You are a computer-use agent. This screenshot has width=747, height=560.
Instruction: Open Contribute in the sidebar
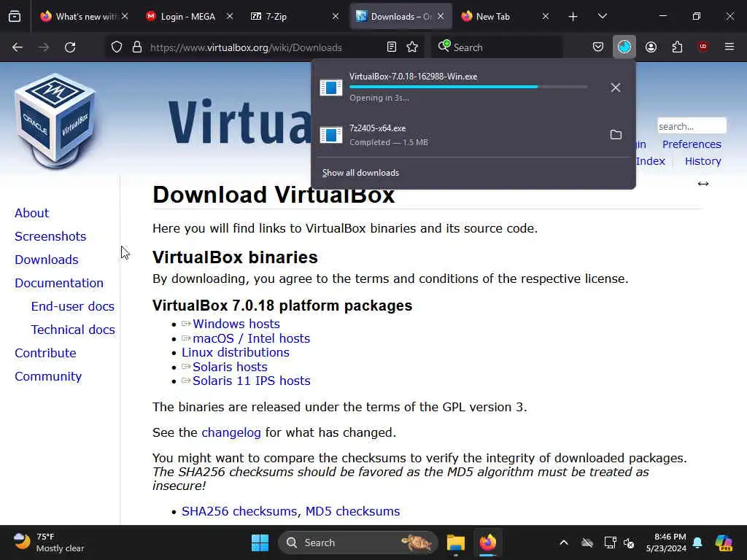(45, 353)
